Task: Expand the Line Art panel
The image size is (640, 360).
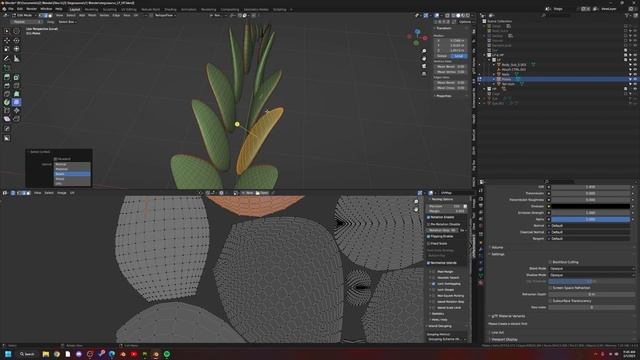Action: [498, 333]
